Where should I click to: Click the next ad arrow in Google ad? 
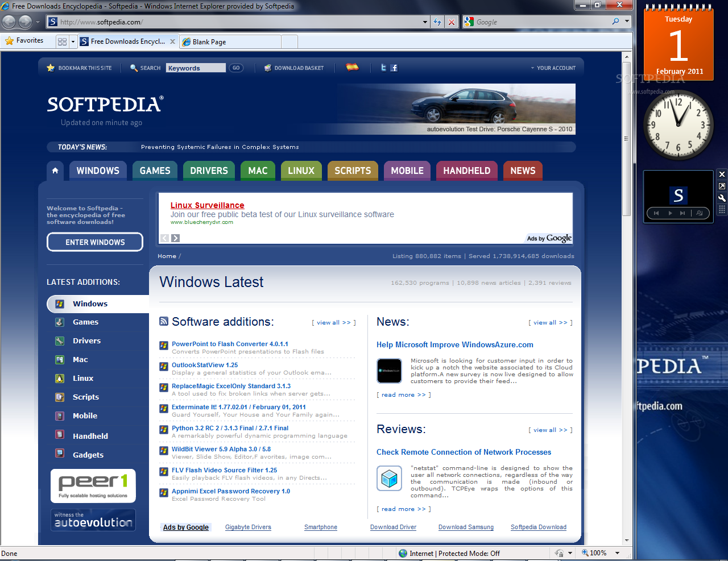point(176,238)
